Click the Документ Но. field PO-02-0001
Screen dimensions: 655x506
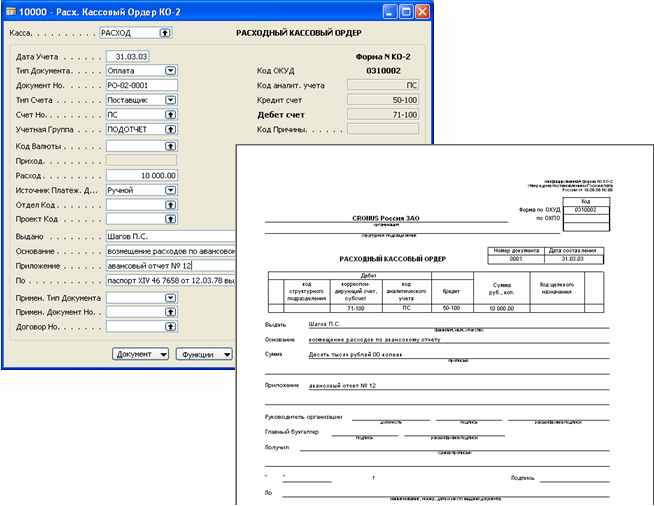[x=142, y=85]
